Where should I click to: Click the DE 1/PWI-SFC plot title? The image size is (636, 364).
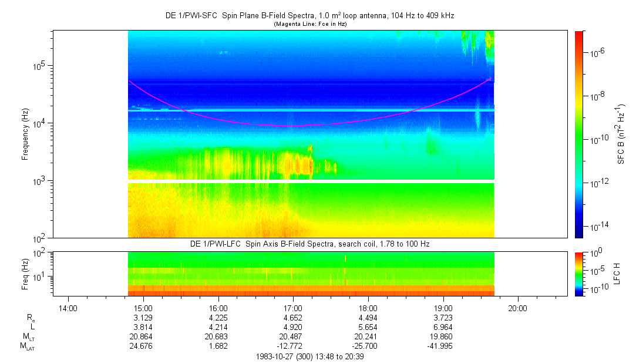[x=309, y=16]
